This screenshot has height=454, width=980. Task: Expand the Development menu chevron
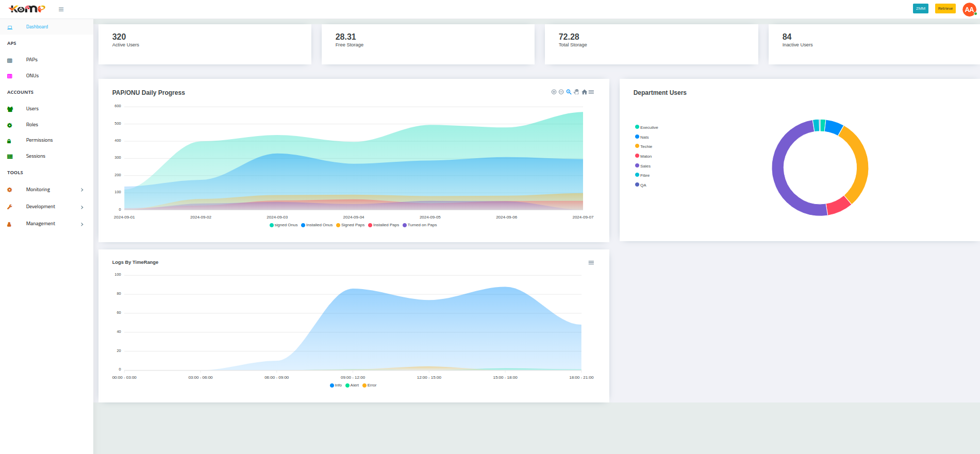(82, 207)
